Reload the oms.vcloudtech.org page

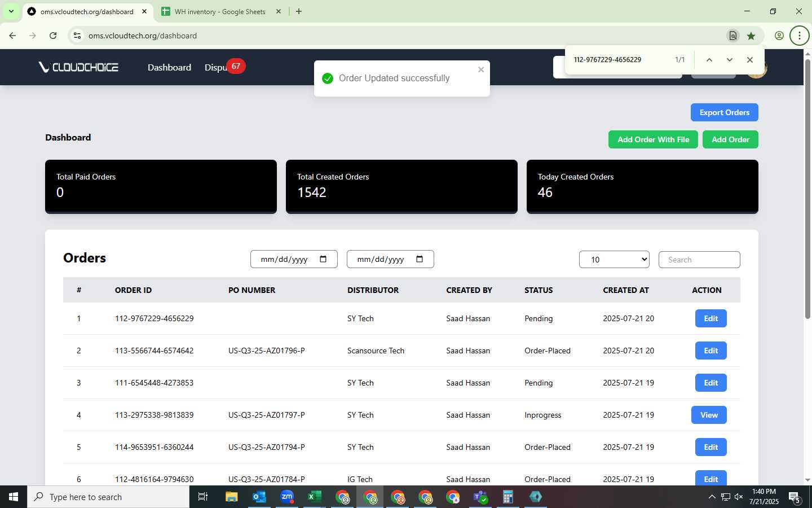pos(53,36)
